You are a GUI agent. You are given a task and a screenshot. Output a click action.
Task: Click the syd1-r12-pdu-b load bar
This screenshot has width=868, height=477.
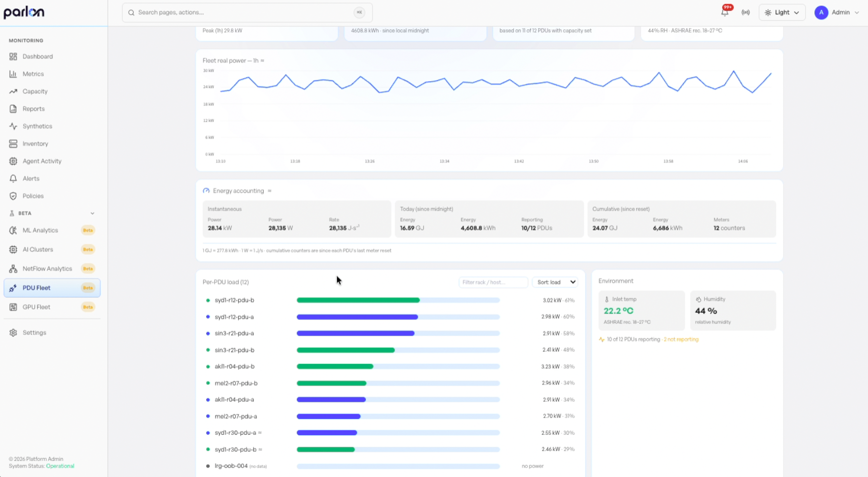[x=398, y=300]
